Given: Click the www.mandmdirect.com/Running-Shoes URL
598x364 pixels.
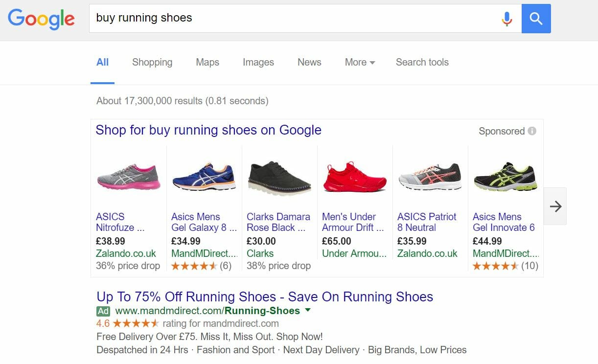Looking at the screenshot, I should [207, 311].
